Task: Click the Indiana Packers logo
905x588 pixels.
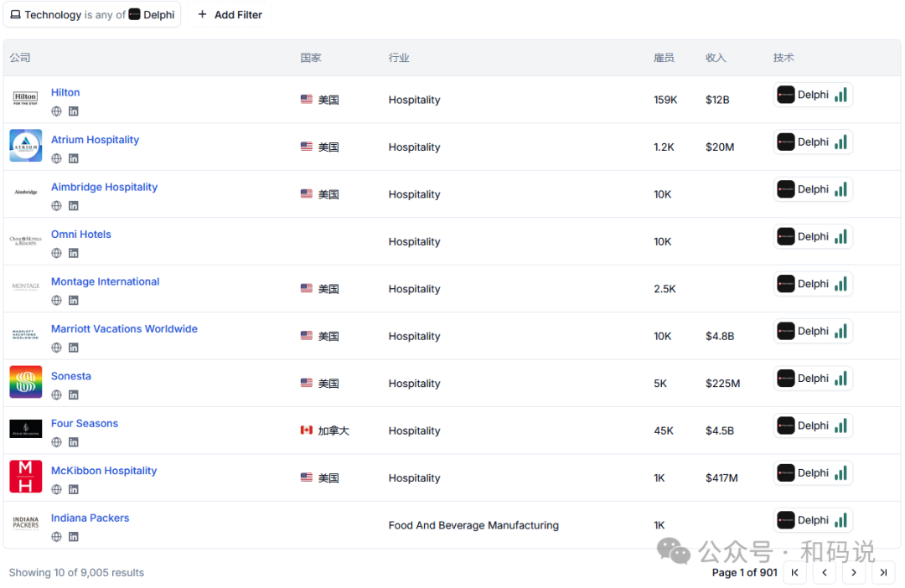Action: tap(25, 524)
